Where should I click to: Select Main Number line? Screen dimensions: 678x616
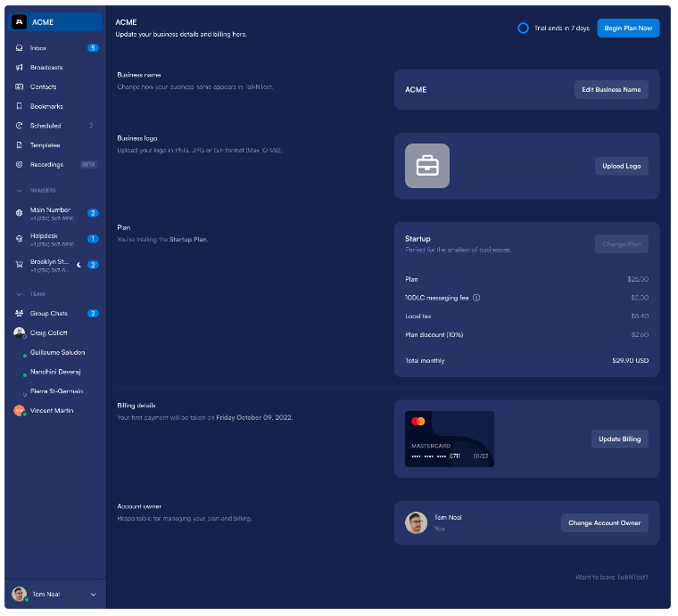55,213
